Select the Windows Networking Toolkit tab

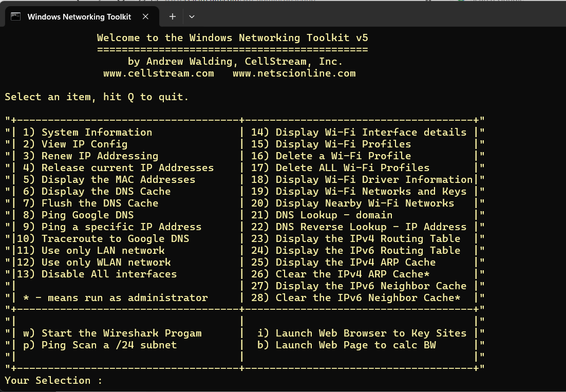click(x=80, y=16)
